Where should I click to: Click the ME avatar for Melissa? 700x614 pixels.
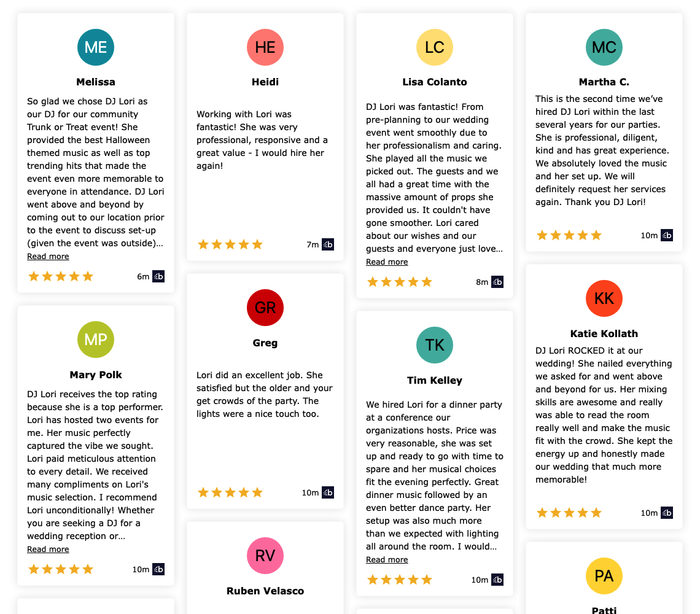tap(96, 47)
